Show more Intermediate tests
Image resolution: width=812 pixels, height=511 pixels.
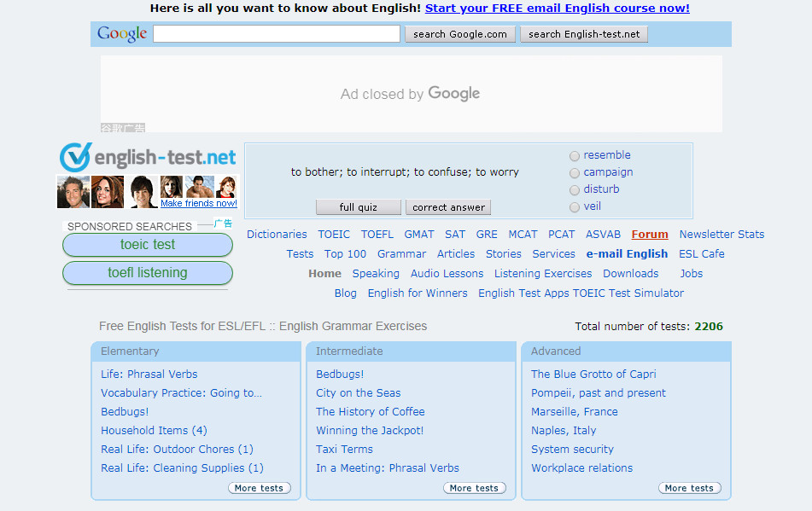point(475,488)
